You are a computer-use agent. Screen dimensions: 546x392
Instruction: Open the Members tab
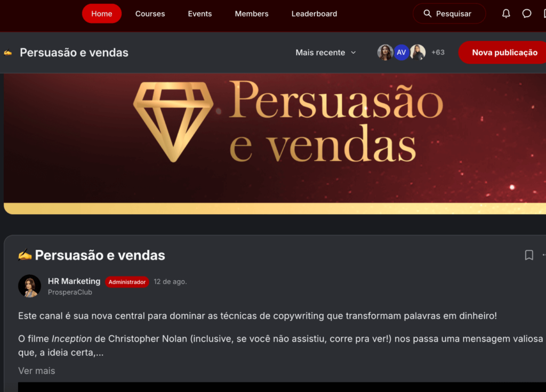pos(252,13)
